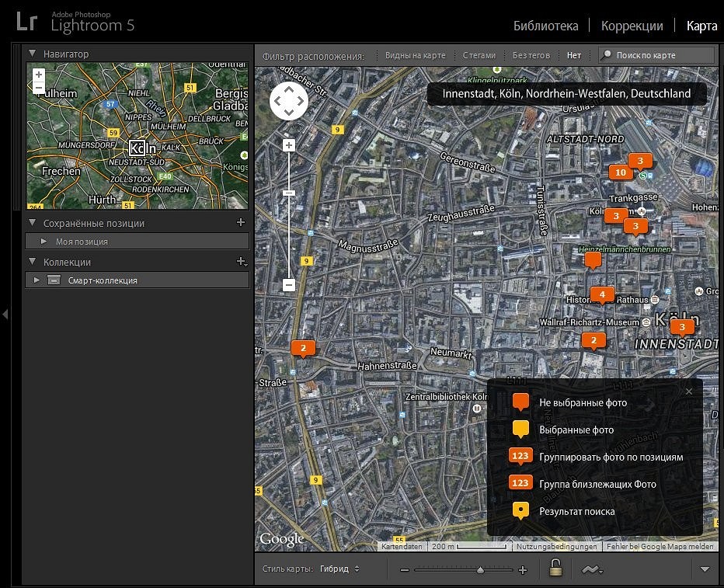The image size is (724, 588).
Task: Click the 'Поиск по карте' search field
Action: click(x=660, y=55)
